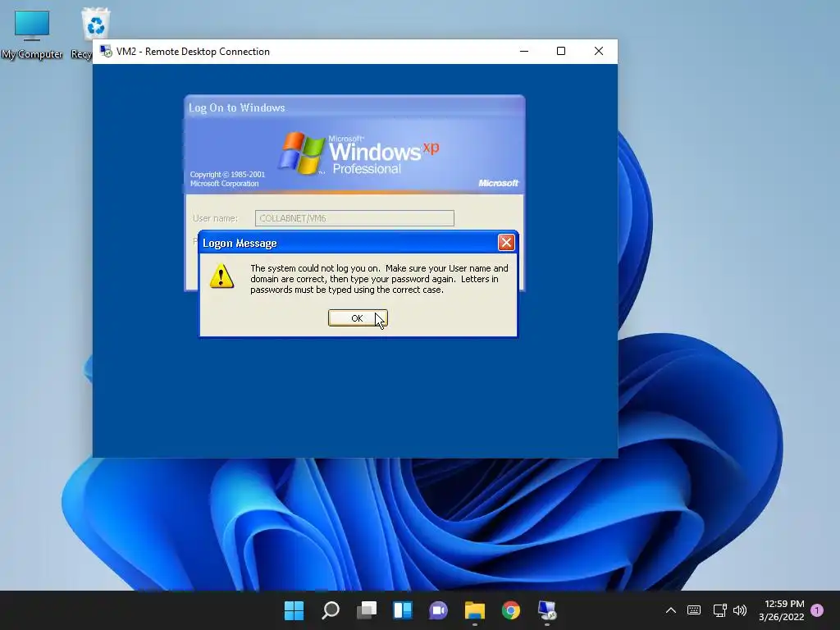Show hidden system tray icons
This screenshot has width=840, height=630.
tap(670, 610)
